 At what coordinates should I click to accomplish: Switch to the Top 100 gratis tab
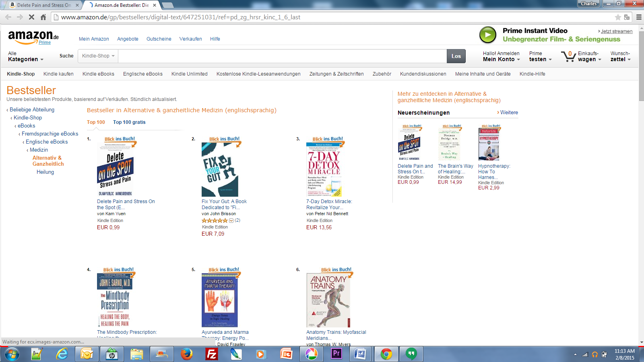[129, 122]
